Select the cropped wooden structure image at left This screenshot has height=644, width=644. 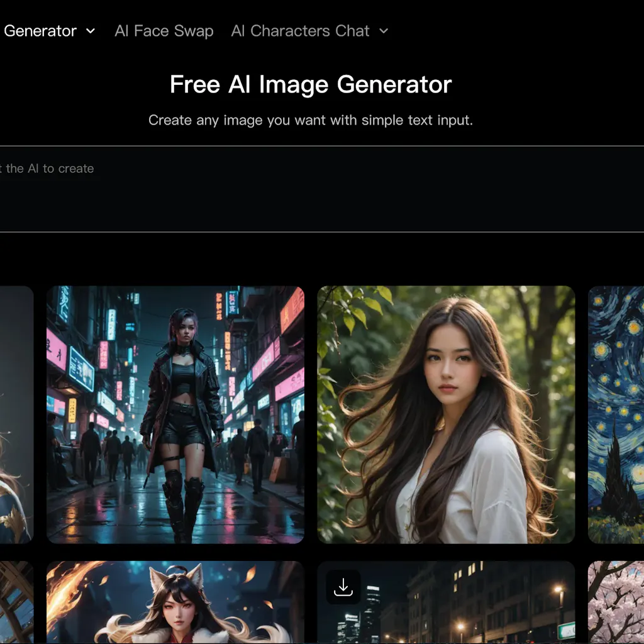(x=16, y=602)
